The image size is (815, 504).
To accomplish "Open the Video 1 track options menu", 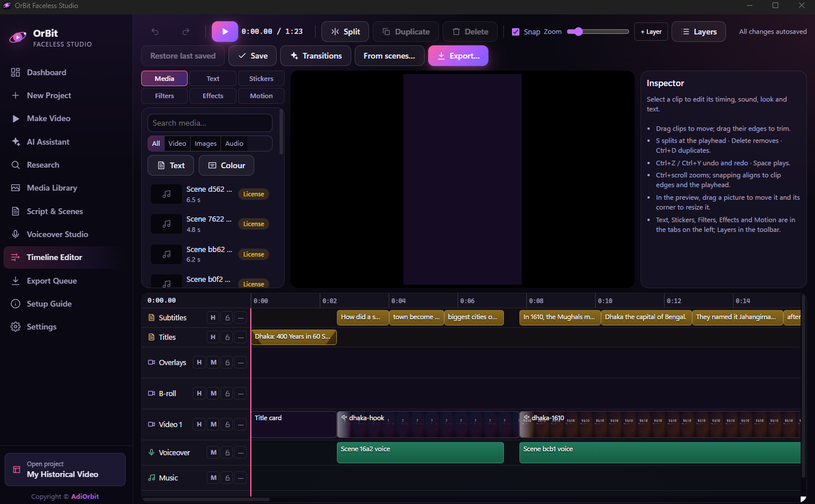I will (x=241, y=424).
